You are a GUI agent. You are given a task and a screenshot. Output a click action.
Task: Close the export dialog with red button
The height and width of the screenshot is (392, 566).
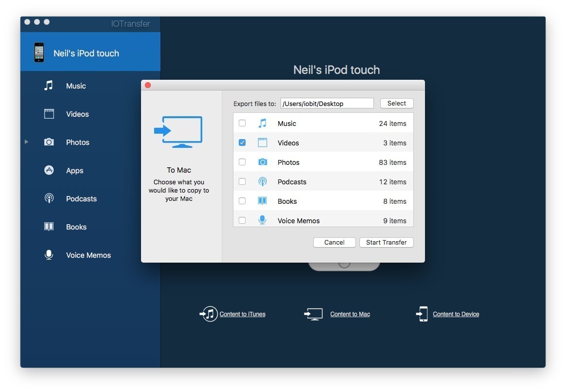[148, 85]
